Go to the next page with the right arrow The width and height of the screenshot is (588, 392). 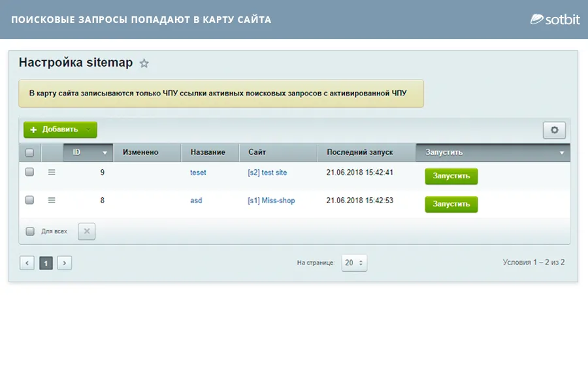65,263
